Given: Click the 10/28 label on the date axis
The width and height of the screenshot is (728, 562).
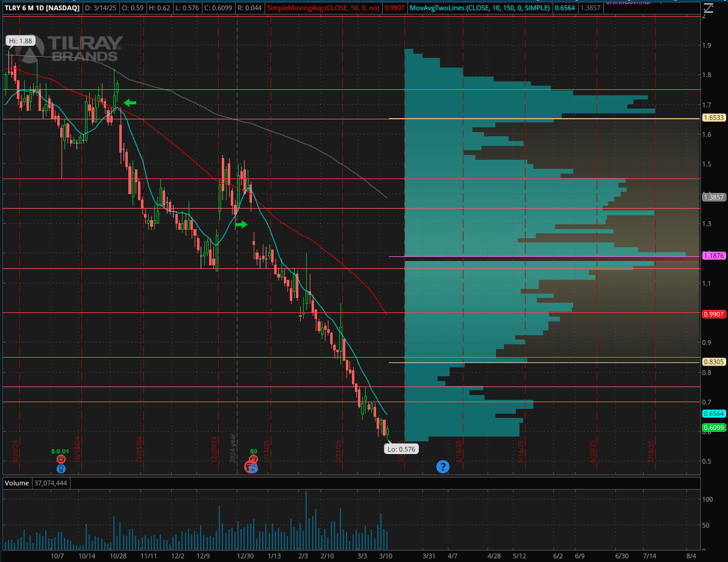Looking at the screenshot, I should (118, 555).
